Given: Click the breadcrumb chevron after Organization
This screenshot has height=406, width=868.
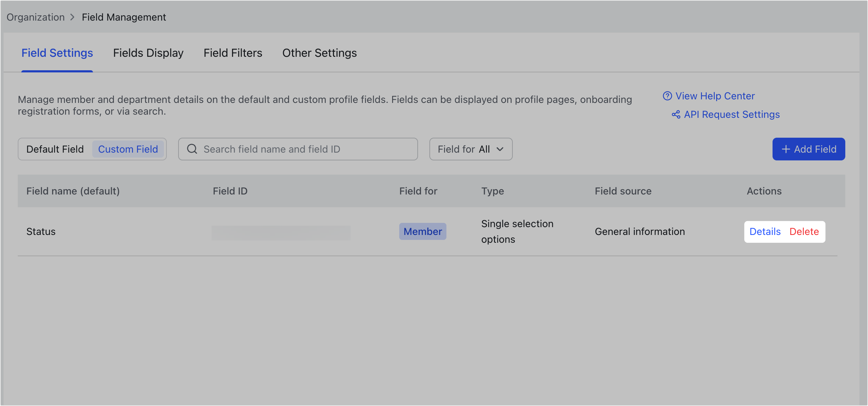Looking at the screenshot, I should click(x=73, y=17).
